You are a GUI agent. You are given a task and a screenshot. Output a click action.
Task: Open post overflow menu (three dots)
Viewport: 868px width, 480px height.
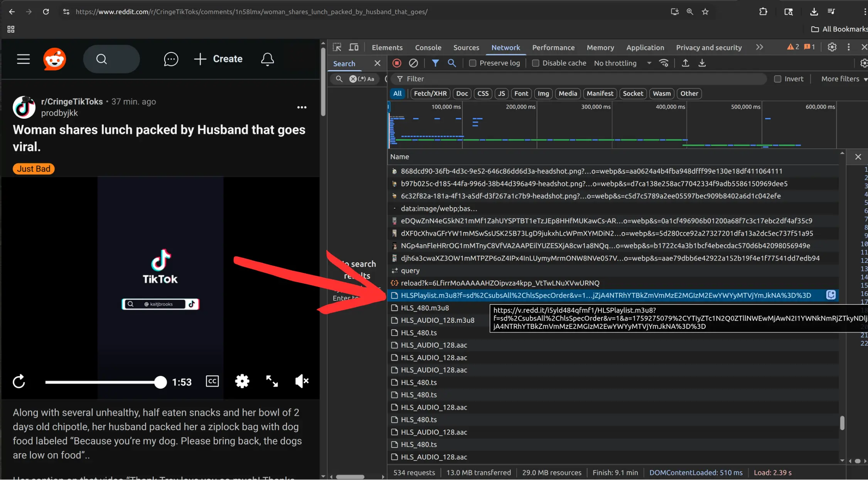point(302,107)
